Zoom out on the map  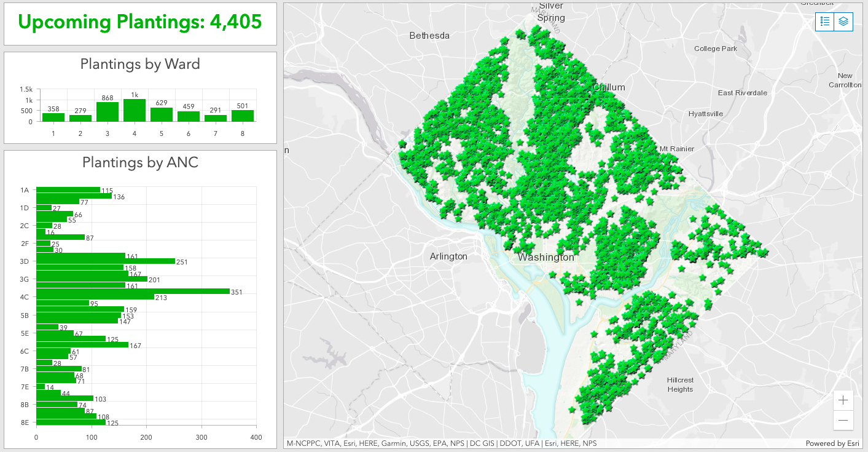(x=843, y=421)
